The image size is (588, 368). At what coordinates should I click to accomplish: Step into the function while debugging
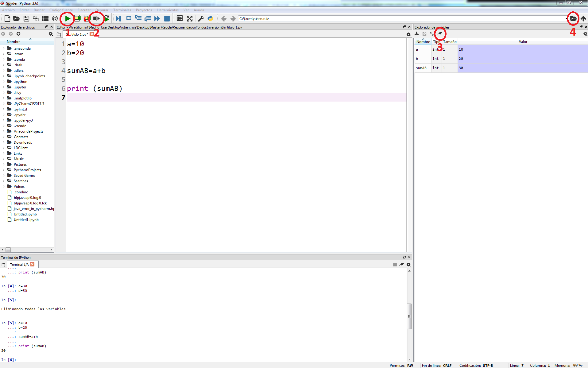pos(138,18)
